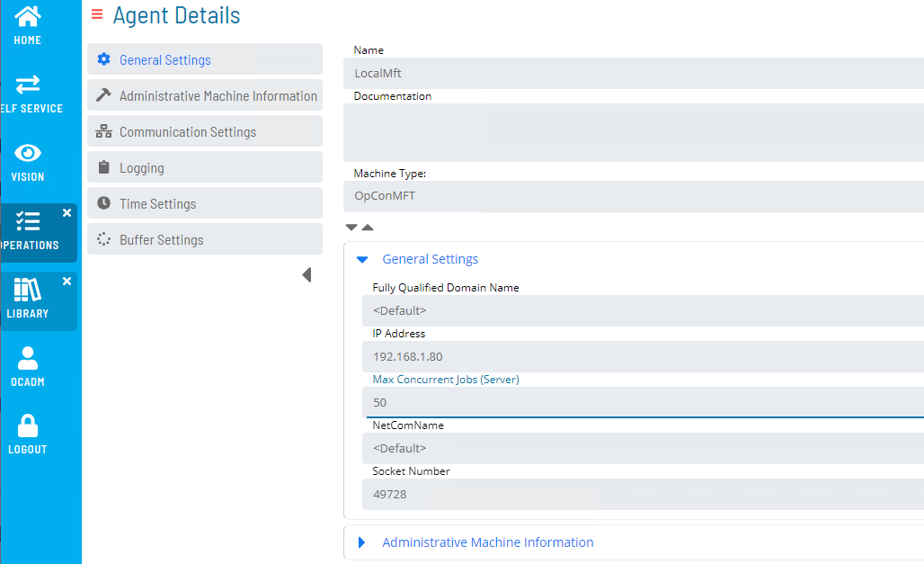Expand all sections down arrow

[x=351, y=228]
